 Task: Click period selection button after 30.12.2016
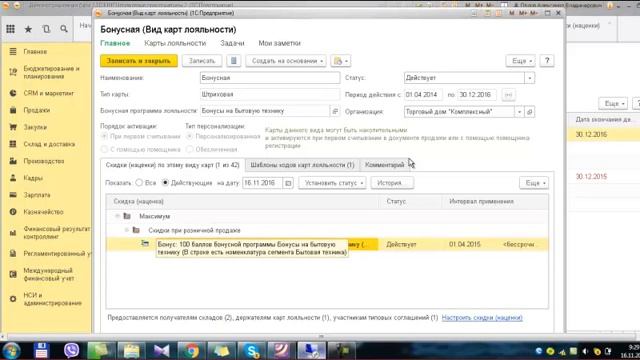(x=508, y=95)
